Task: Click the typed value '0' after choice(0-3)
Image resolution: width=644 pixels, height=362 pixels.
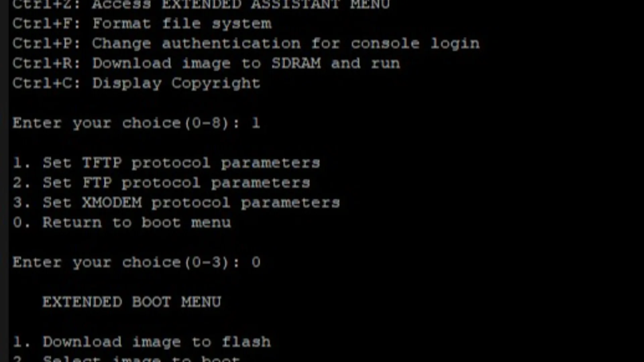Action: [256, 262]
